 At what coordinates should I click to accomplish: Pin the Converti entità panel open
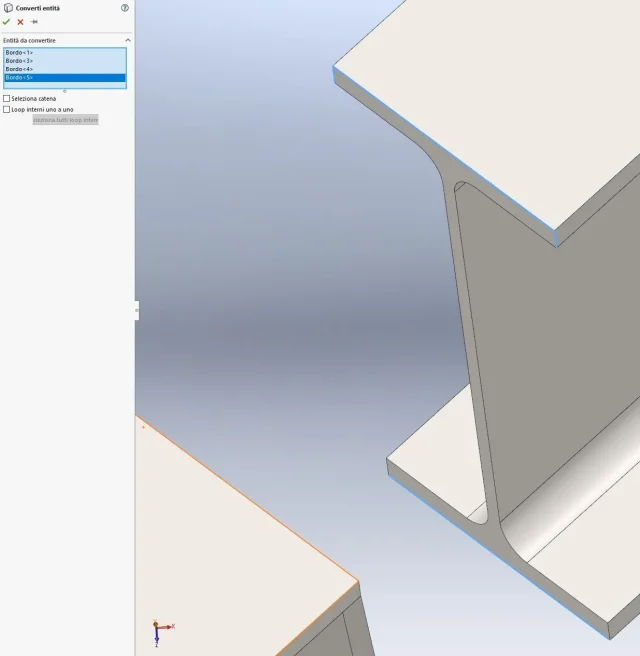pos(34,22)
